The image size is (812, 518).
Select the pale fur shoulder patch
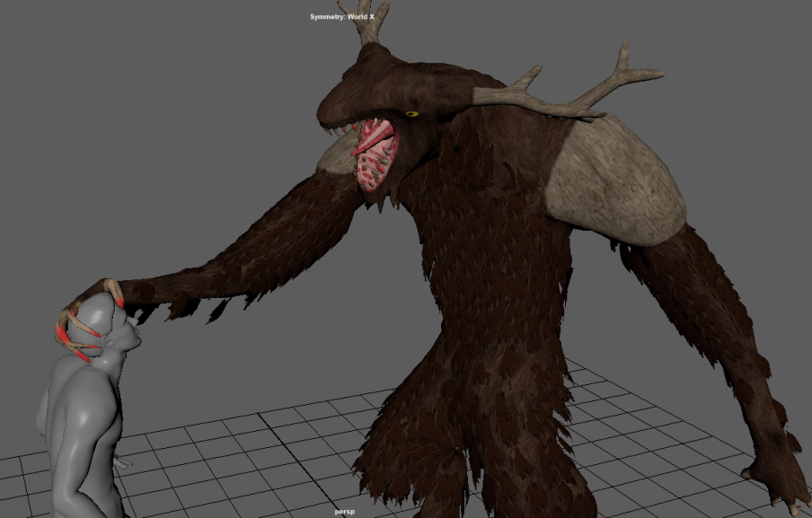pyautogui.click(x=613, y=181)
